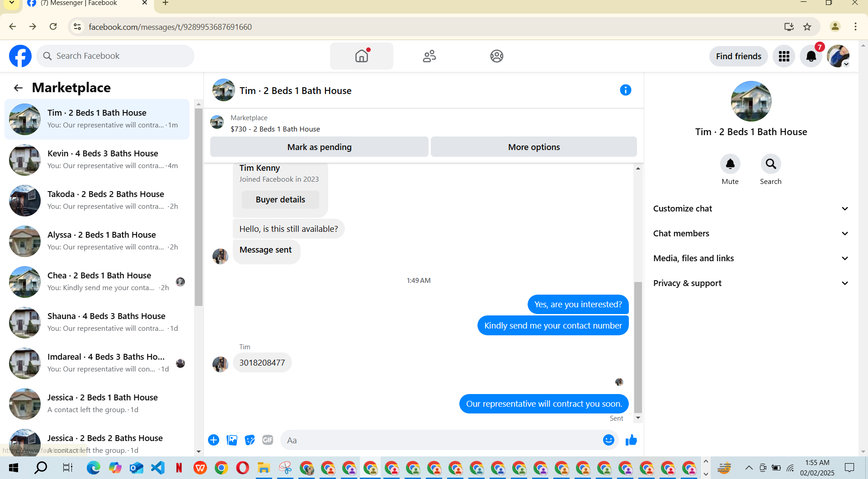Open the Groups icon in top navigation
The height and width of the screenshot is (479, 868).
tap(497, 56)
